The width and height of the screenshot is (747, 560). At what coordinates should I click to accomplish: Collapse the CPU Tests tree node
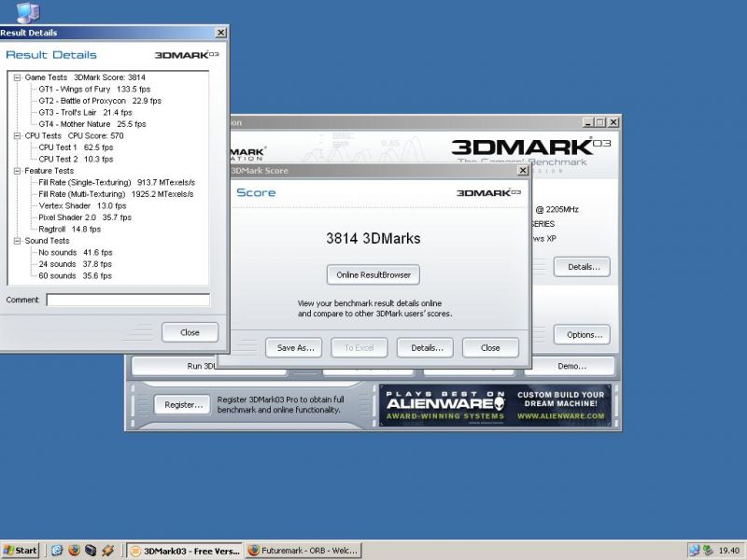17,135
